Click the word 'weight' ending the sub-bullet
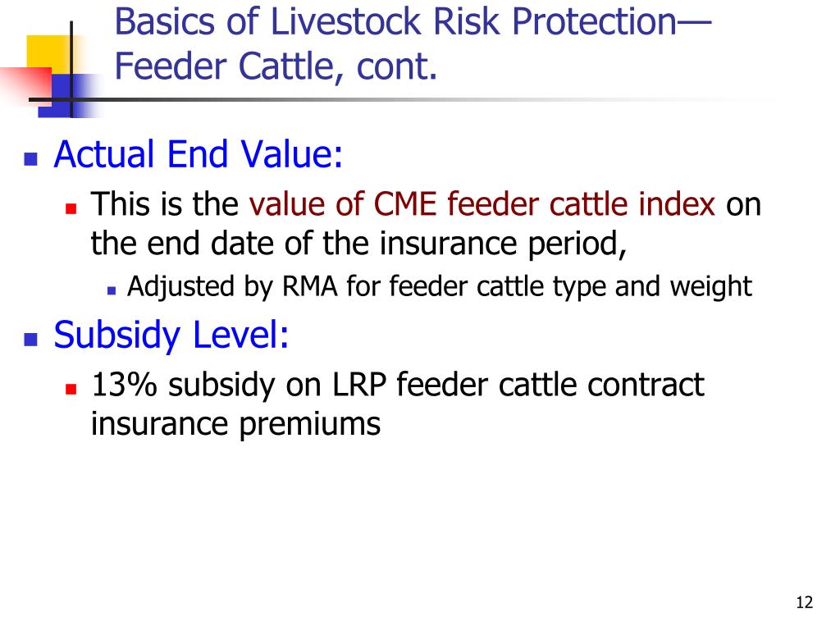The image size is (840, 630). 710,287
